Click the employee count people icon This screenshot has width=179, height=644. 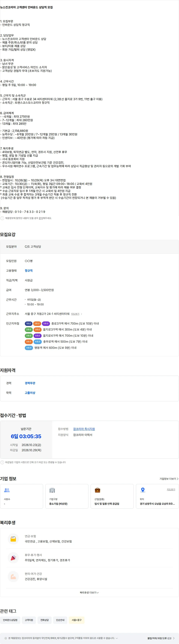point(7,490)
